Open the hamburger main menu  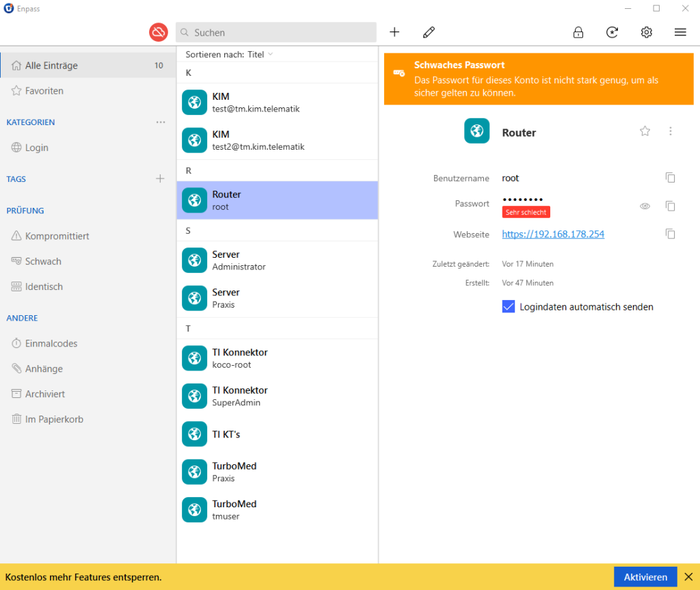pos(680,32)
